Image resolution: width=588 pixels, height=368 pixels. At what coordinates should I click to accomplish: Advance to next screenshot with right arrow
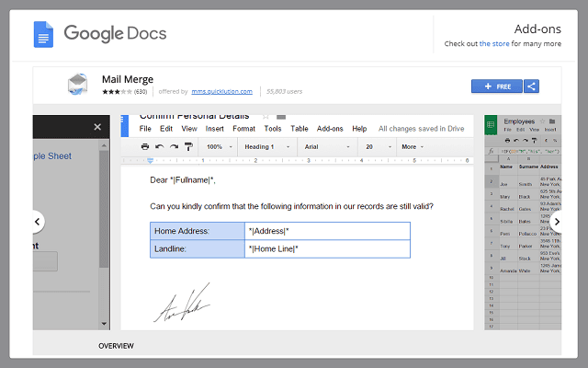557,222
